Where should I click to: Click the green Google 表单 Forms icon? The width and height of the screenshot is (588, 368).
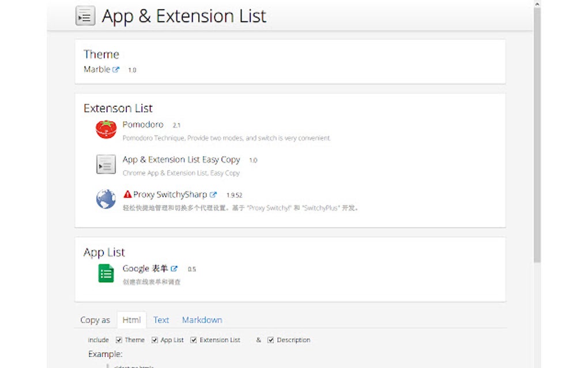(x=105, y=273)
